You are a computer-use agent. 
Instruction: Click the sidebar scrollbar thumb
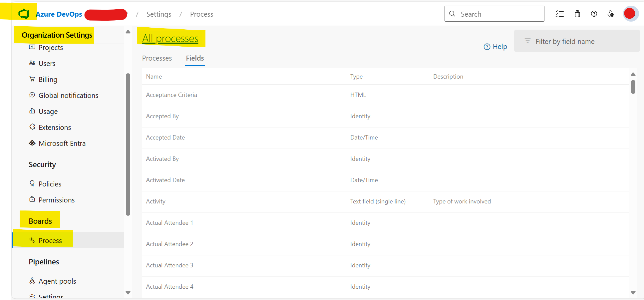(x=128, y=145)
